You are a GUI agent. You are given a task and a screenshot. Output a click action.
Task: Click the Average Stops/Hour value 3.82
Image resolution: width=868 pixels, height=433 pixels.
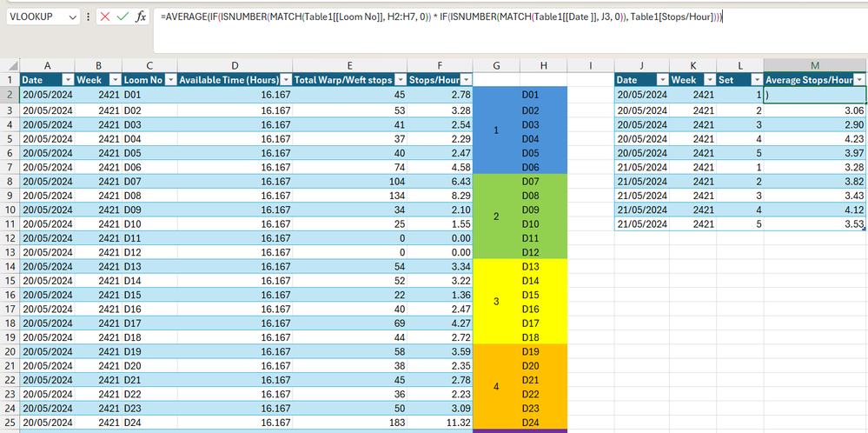point(815,181)
